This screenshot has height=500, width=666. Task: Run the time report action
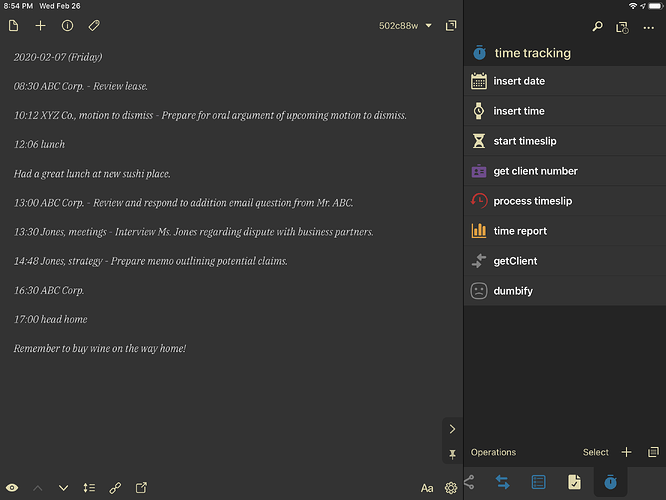564,231
